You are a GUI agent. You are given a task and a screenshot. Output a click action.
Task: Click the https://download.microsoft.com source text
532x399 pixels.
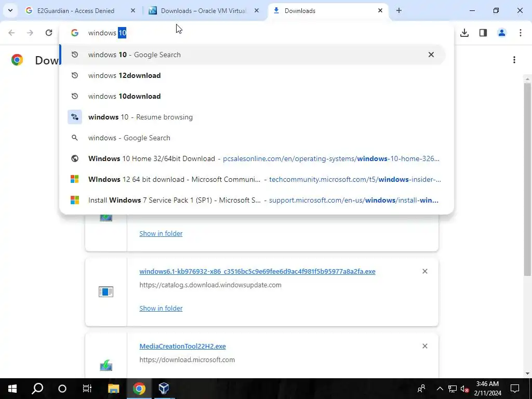coord(187,360)
